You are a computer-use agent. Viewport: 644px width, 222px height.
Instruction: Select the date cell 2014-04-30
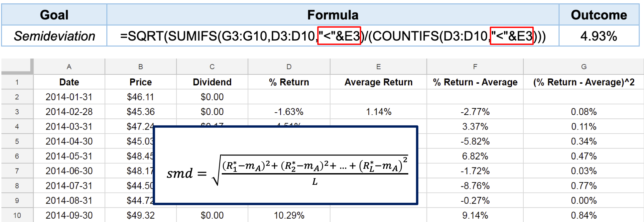click(69, 141)
